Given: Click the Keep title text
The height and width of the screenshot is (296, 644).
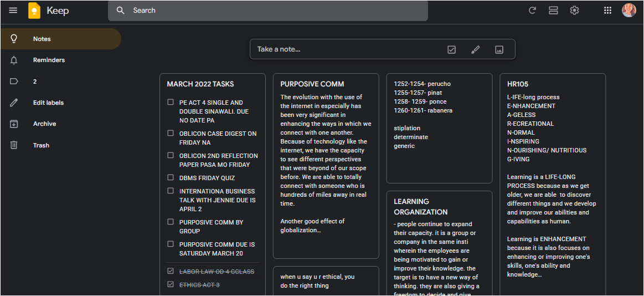Looking at the screenshot, I should (x=58, y=11).
